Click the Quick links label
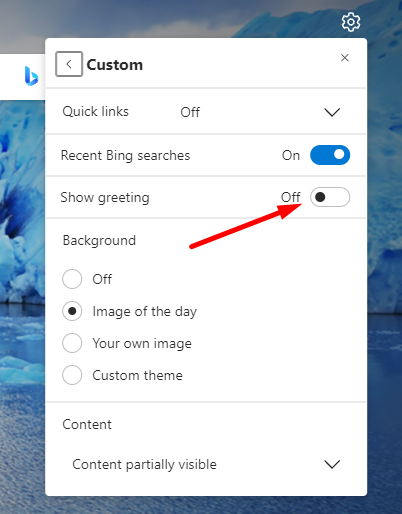The image size is (402, 514). click(95, 112)
